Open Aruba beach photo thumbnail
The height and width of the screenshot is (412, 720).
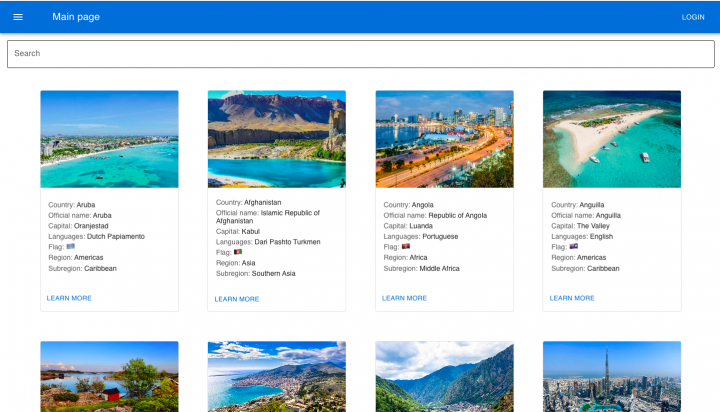tap(109, 139)
